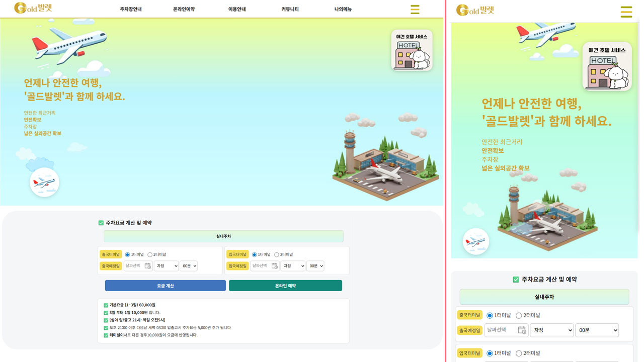Select 1터미널 for the arrival terminal
Viewport: 644px width, 362px height.
[255, 254]
